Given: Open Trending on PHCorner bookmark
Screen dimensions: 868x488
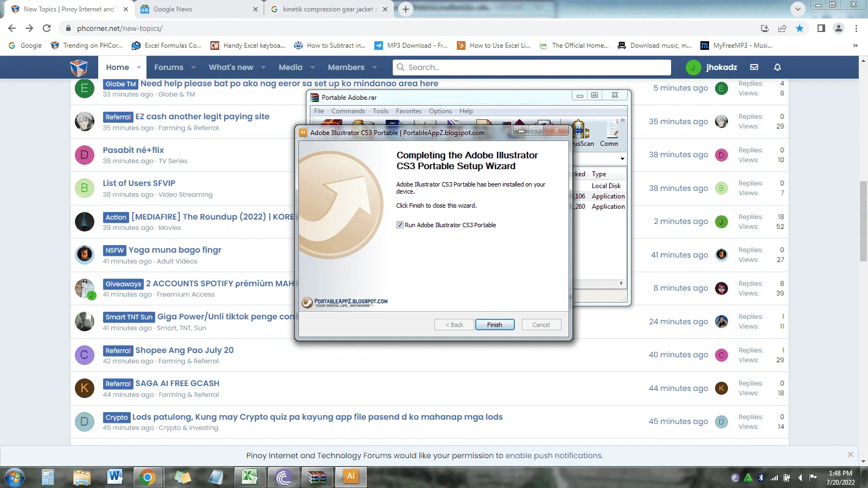Looking at the screenshot, I should tap(87, 46).
